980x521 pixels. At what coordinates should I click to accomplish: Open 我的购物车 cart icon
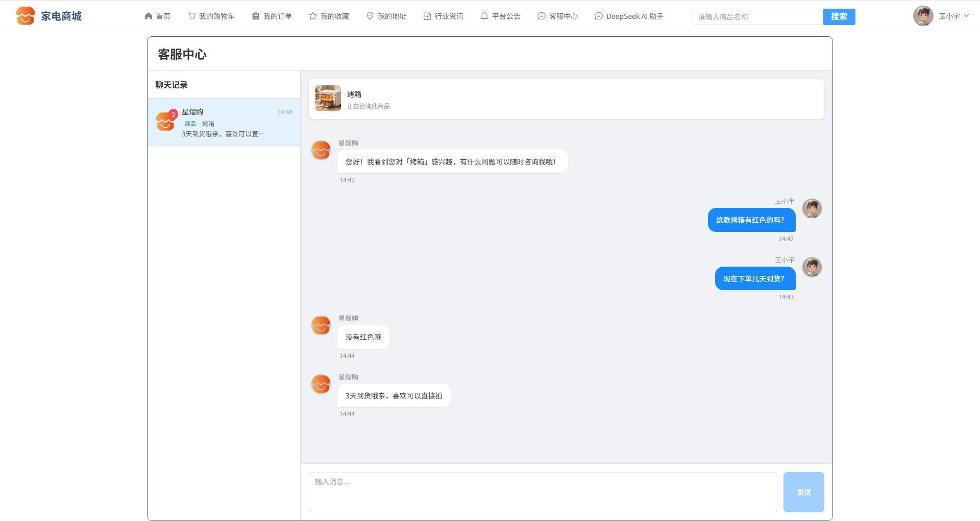(x=191, y=16)
